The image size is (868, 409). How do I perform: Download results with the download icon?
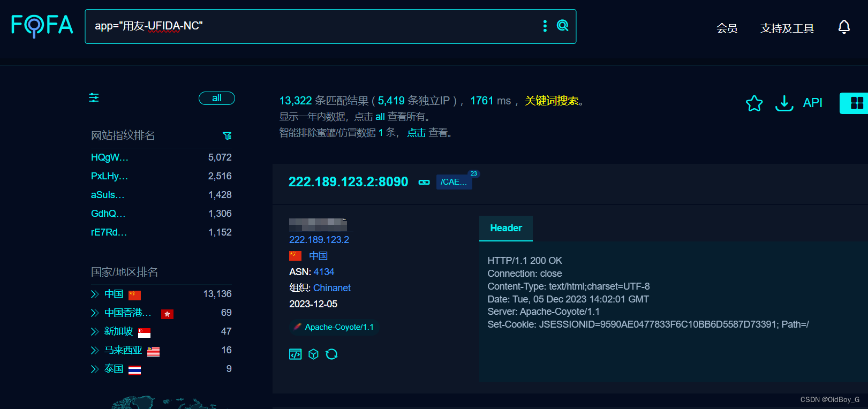click(x=784, y=103)
